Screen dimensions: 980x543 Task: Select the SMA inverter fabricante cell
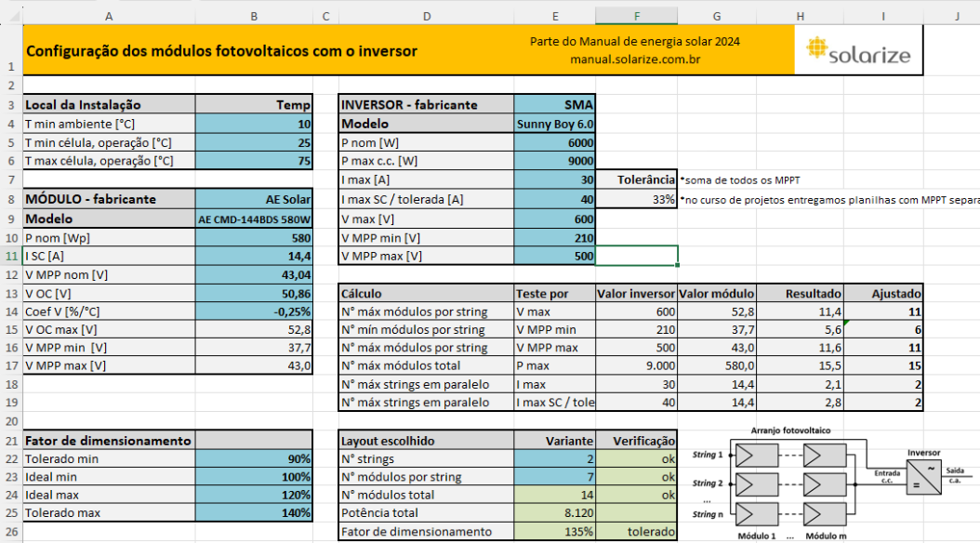click(554, 105)
